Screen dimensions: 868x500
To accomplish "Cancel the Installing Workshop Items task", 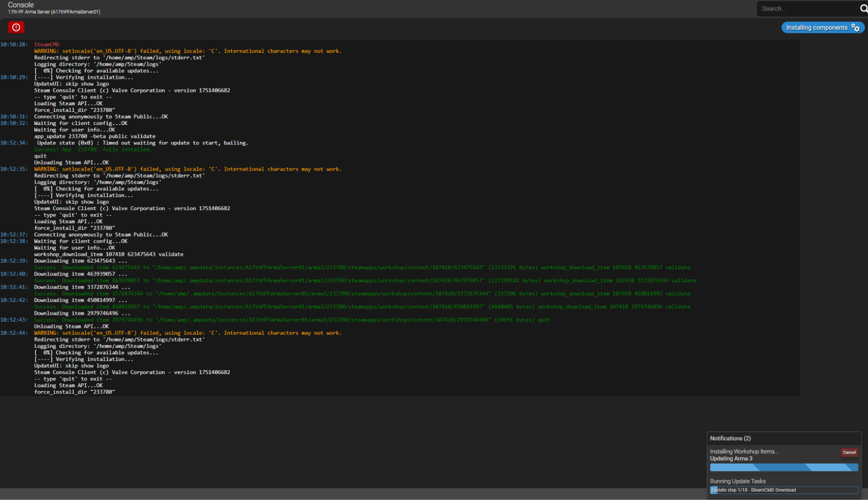I will point(848,452).
